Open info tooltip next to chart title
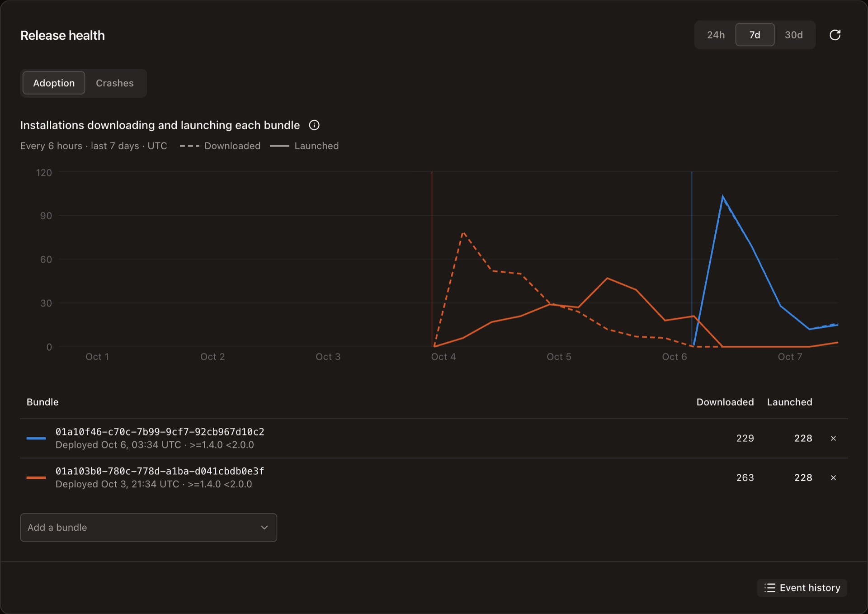Viewport: 868px width, 614px height. point(314,125)
